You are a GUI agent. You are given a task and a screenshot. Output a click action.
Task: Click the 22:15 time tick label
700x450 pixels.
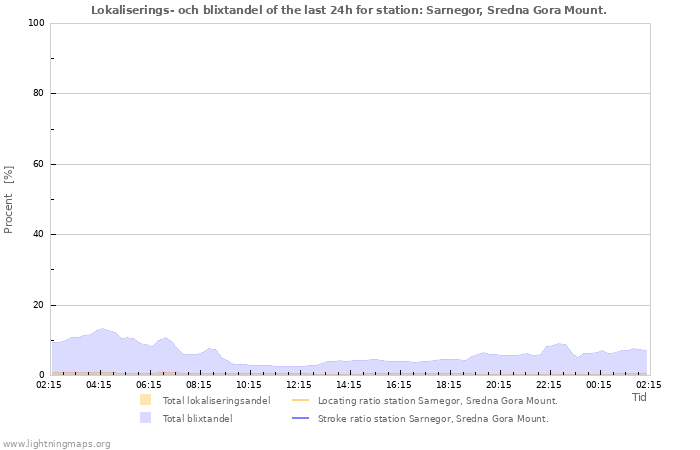click(x=549, y=384)
